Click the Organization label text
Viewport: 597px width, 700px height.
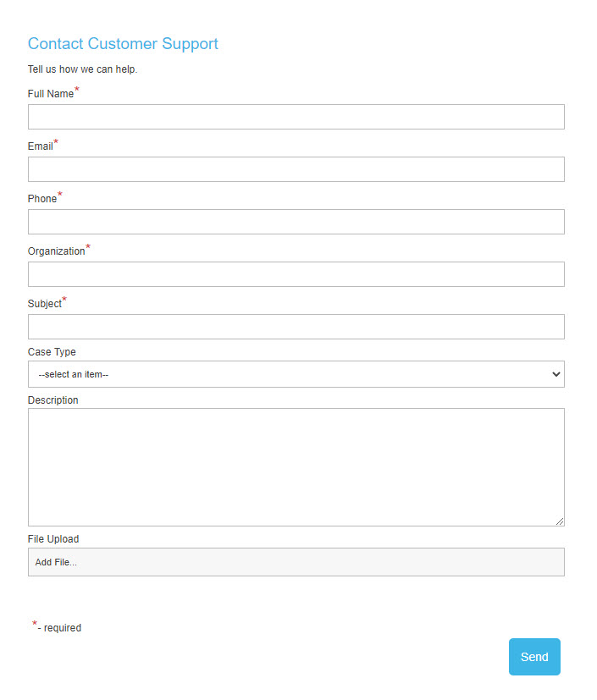pyautogui.click(x=56, y=251)
